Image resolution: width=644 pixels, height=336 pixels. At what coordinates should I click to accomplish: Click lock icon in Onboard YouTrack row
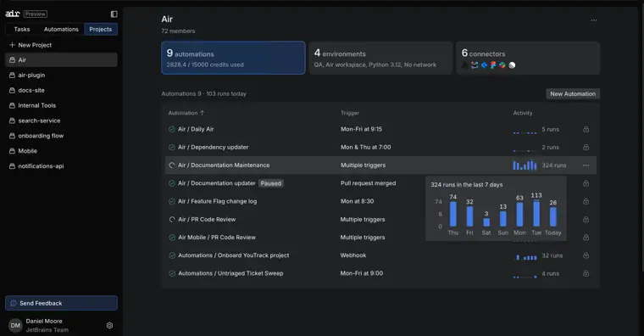point(586,255)
